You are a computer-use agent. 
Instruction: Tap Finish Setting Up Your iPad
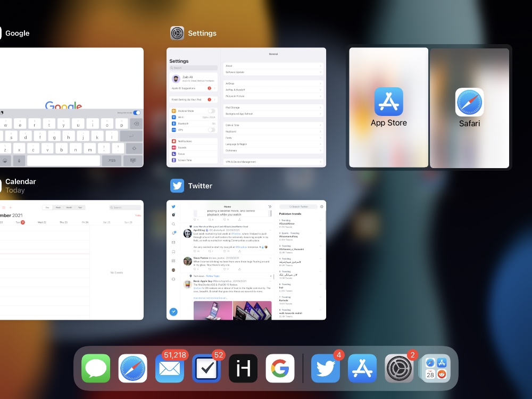194,100
